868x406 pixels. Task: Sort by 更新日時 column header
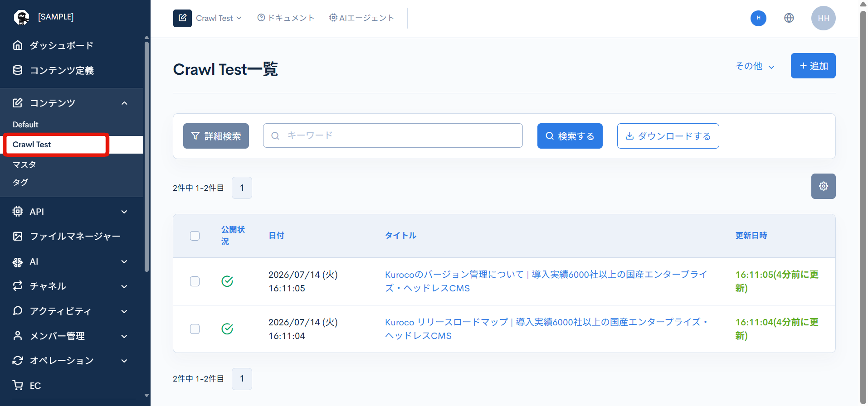tap(751, 236)
